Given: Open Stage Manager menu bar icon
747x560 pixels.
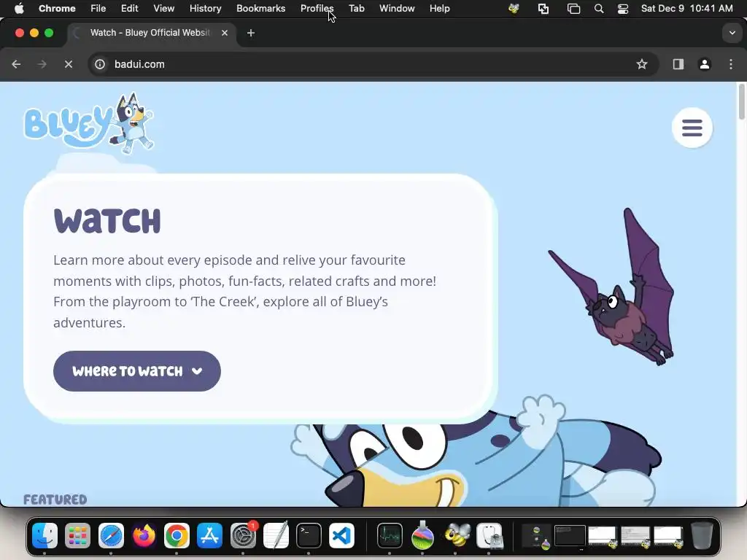Looking at the screenshot, I should [x=573, y=8].
